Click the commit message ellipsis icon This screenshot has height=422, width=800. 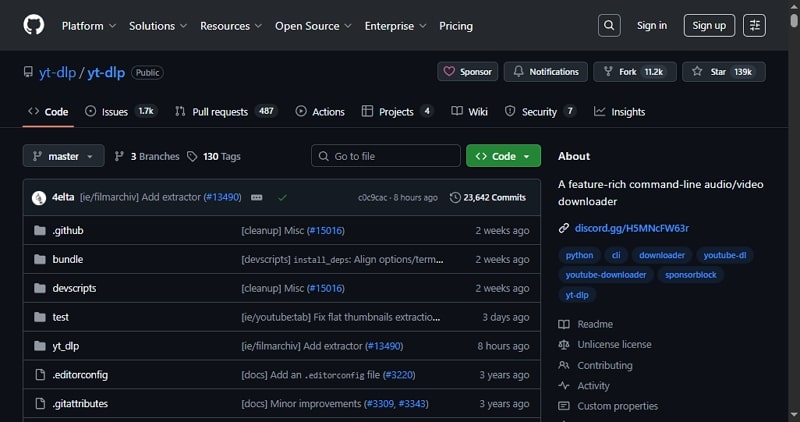coord(257,198)
